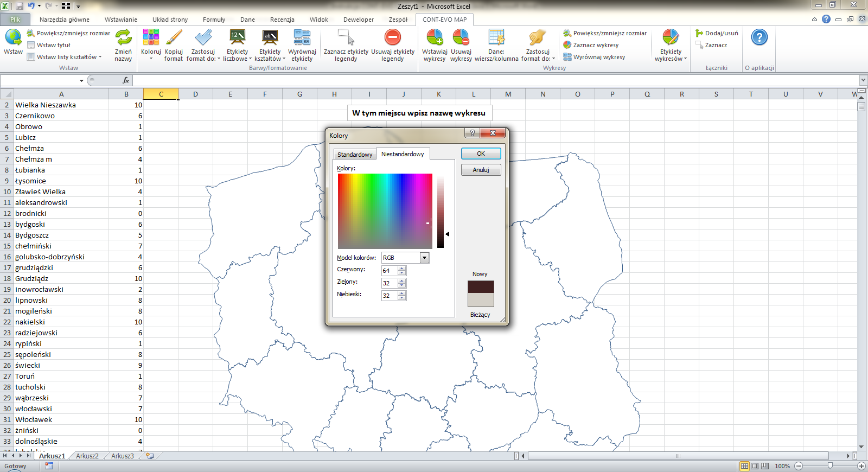Increase Niebieski value with spinner

(x=402, y=293)
